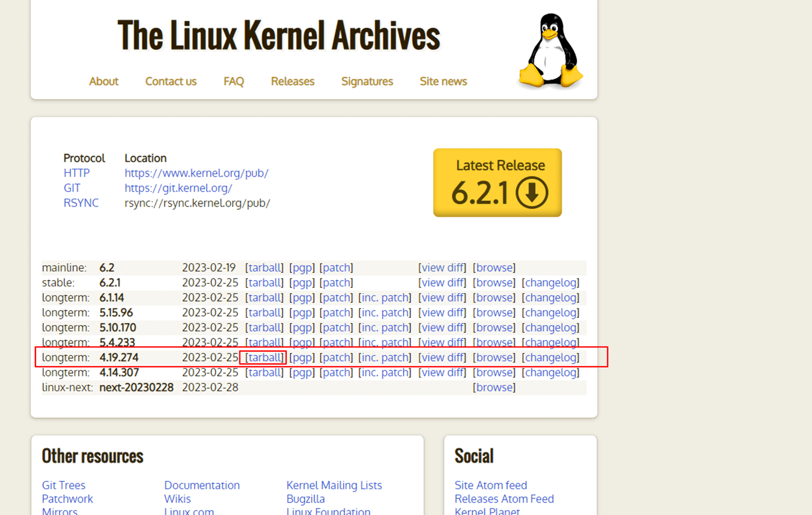Download tarball for longterm 4.19.274
This screenshot has height=515, width=812.
264,357
